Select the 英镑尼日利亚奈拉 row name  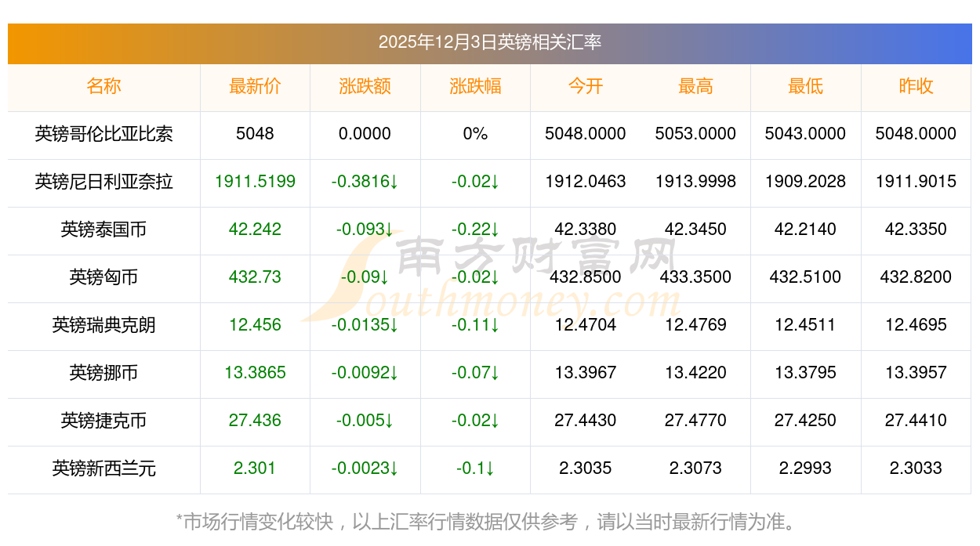pos(104,182)
